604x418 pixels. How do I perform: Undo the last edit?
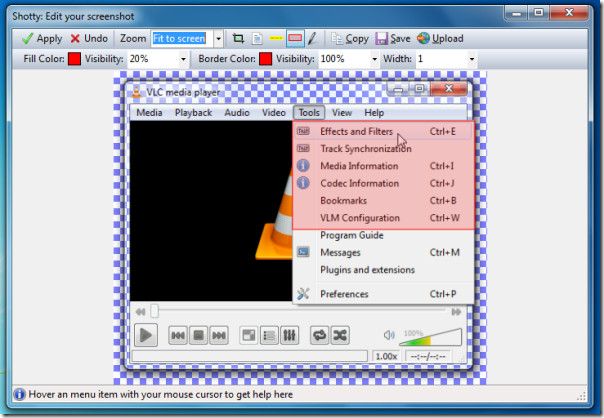click(89, 39)
